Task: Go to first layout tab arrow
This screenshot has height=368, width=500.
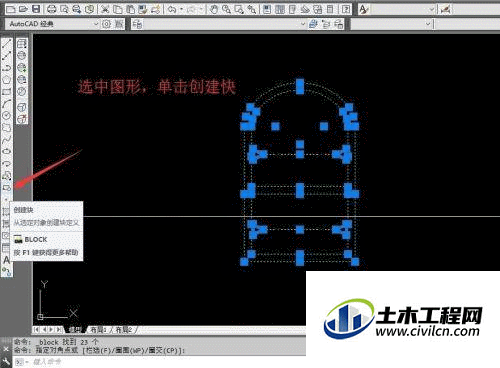Action: [x=36, y=330]
